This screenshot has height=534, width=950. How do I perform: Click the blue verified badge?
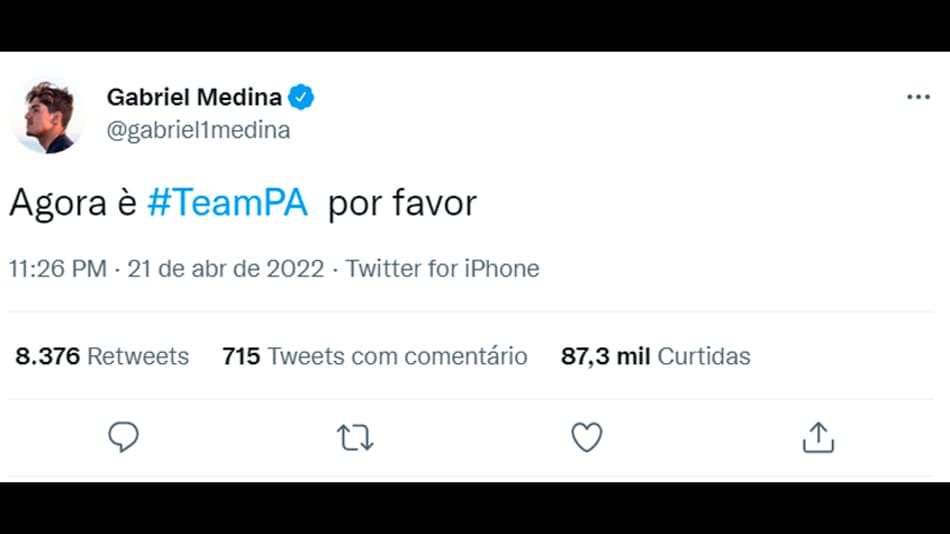302,97
